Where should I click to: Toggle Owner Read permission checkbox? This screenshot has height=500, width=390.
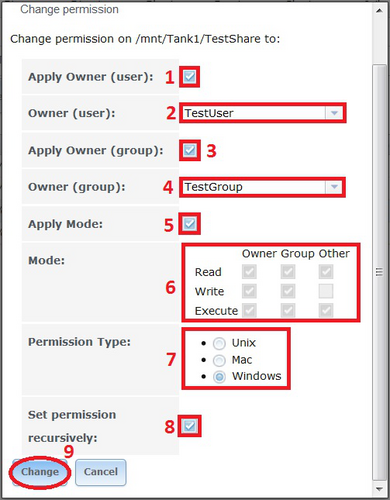(249, 272)
